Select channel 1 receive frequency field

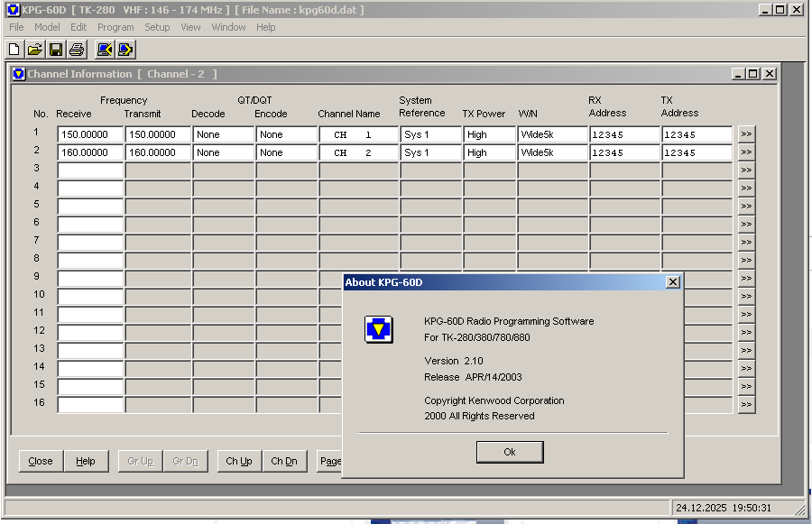90,134
